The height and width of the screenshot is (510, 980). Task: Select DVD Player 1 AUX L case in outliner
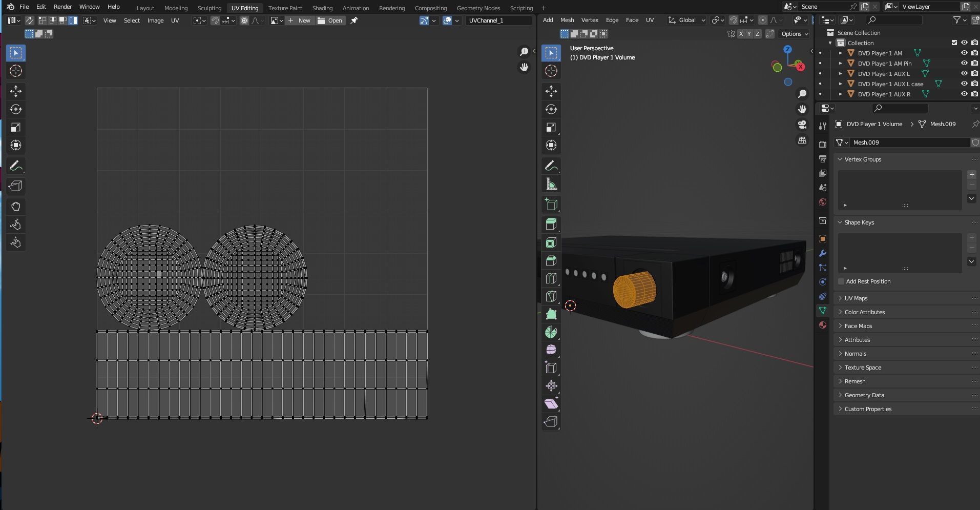click(x=890, y=84)
